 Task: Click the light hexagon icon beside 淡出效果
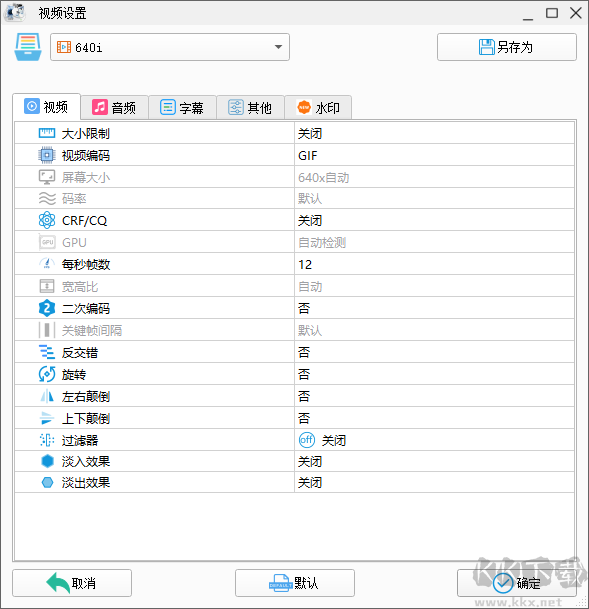[47, 483]
